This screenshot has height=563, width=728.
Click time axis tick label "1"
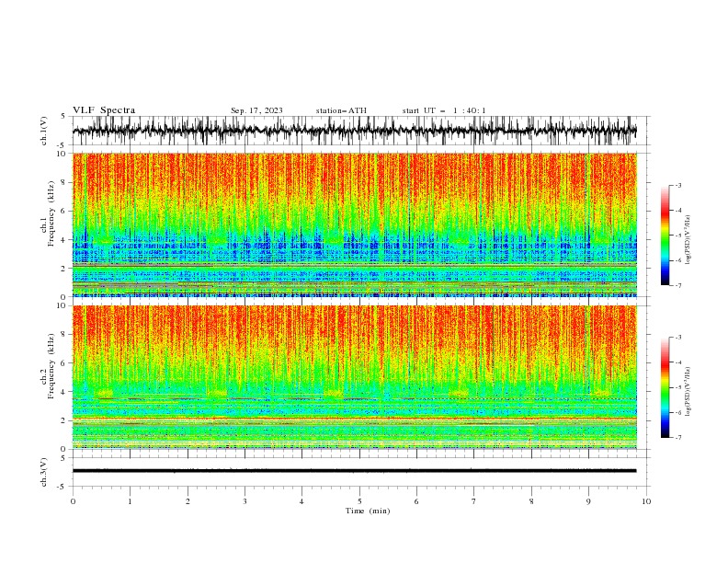click(x=130, y=501)
